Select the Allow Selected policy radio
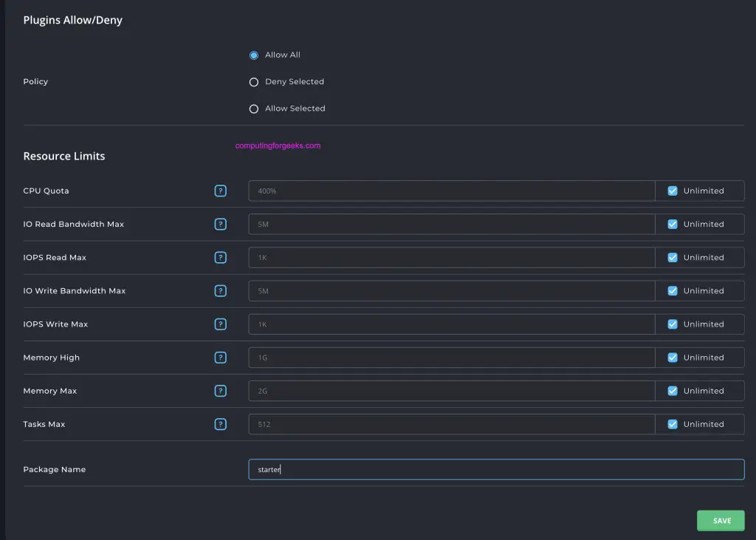The width and height of the screenshot is (756, 540). coord(254,109)
